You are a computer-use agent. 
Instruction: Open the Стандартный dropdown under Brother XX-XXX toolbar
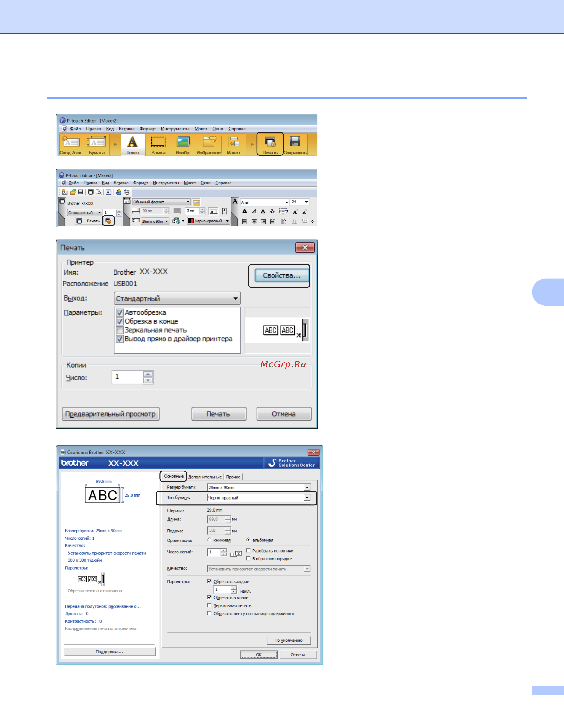click(x=85, y=213)
